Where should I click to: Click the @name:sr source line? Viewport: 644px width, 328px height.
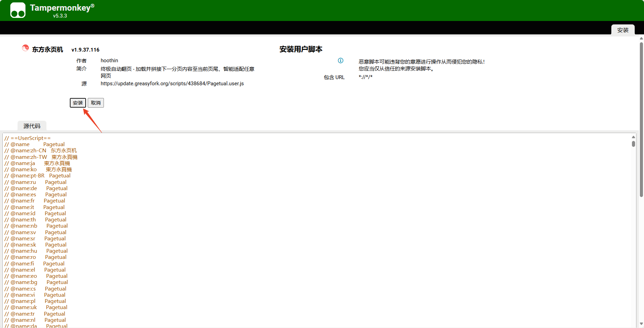[35, 239]
